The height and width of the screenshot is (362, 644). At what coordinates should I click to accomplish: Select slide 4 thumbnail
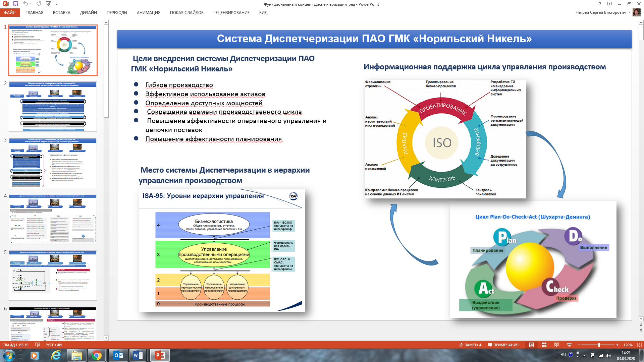coord(53,219)
